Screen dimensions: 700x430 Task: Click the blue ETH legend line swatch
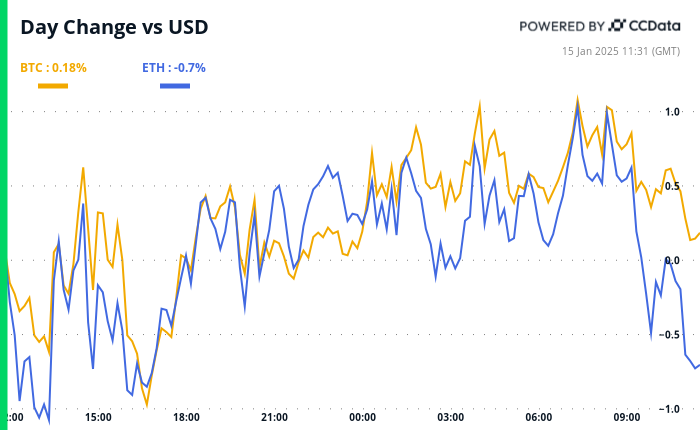click(x=175, y=86)
